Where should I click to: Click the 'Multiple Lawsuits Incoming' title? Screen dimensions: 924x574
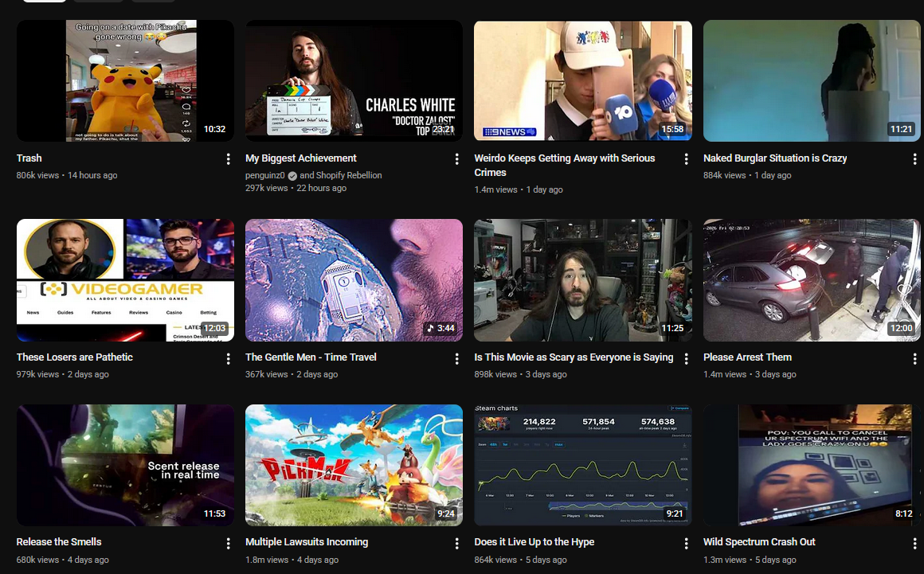307,541
